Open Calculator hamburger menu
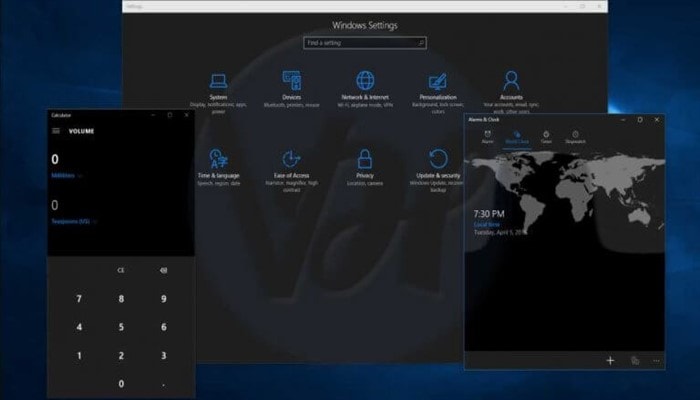700x400 pixels. point(56,131)
